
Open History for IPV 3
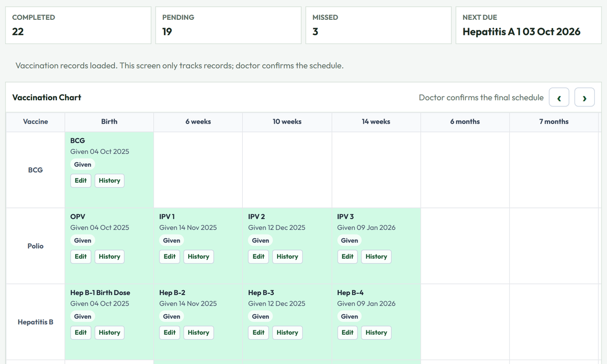[376, 256]
